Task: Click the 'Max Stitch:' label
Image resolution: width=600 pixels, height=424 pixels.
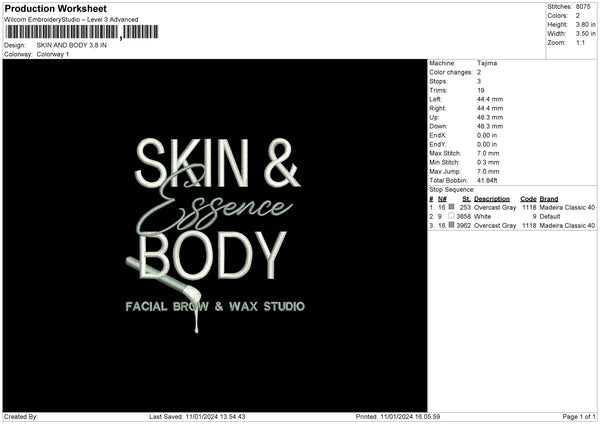Action: (445, 153)
